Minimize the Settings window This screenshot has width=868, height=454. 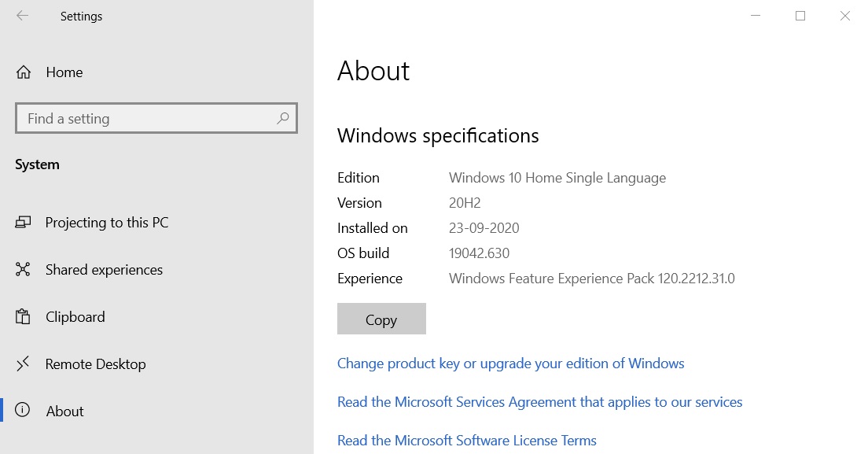756,16
